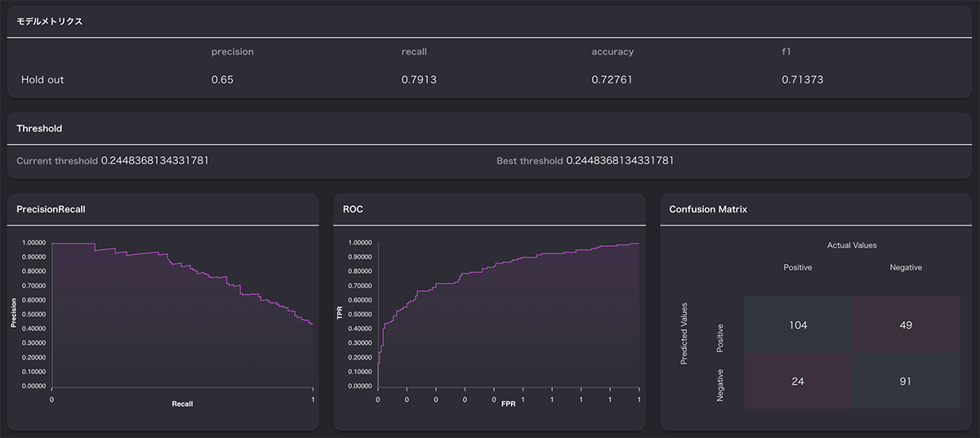Click the Best threshold label

(x=529, y=161)
